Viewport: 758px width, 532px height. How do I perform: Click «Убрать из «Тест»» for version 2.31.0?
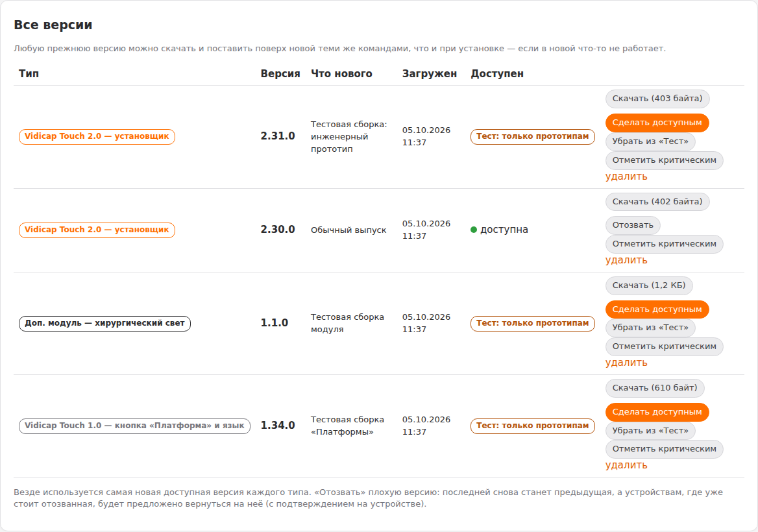[x=650, y=141]
